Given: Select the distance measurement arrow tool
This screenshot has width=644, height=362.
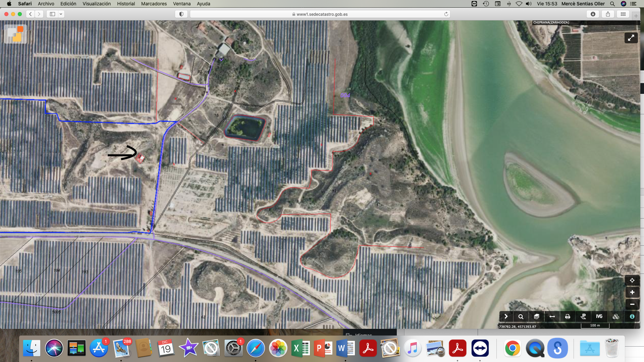Looking at the screenshot, I should point(552,316).
